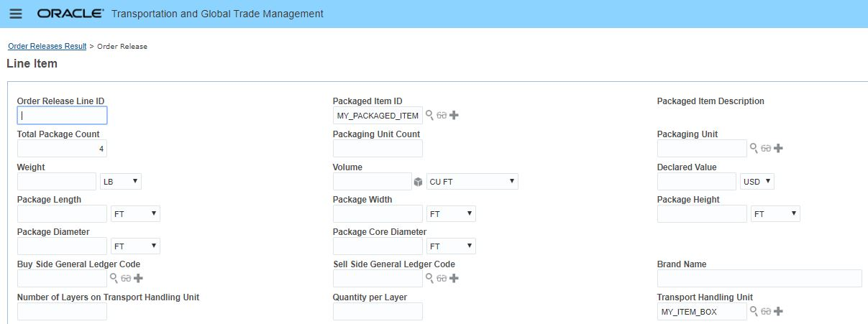Click the Total Package Count field

click(62, 148)
